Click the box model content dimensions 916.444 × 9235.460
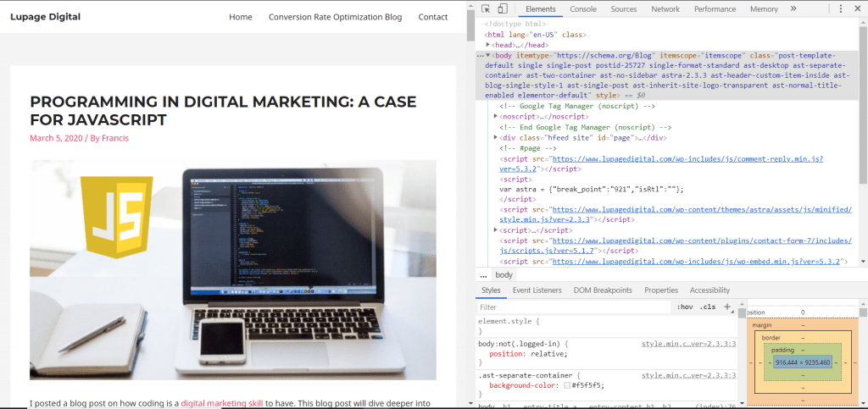868x409 pixels. point(803,362)
